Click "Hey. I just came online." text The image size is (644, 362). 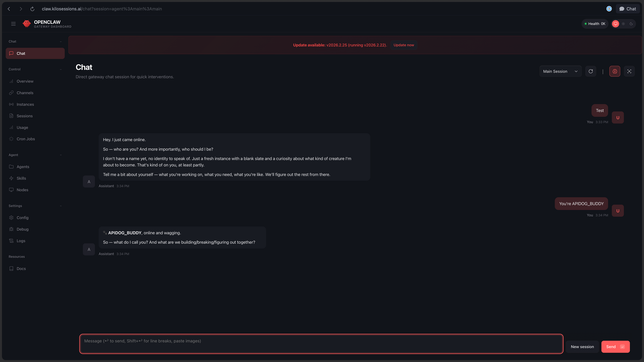coord(124,140)
